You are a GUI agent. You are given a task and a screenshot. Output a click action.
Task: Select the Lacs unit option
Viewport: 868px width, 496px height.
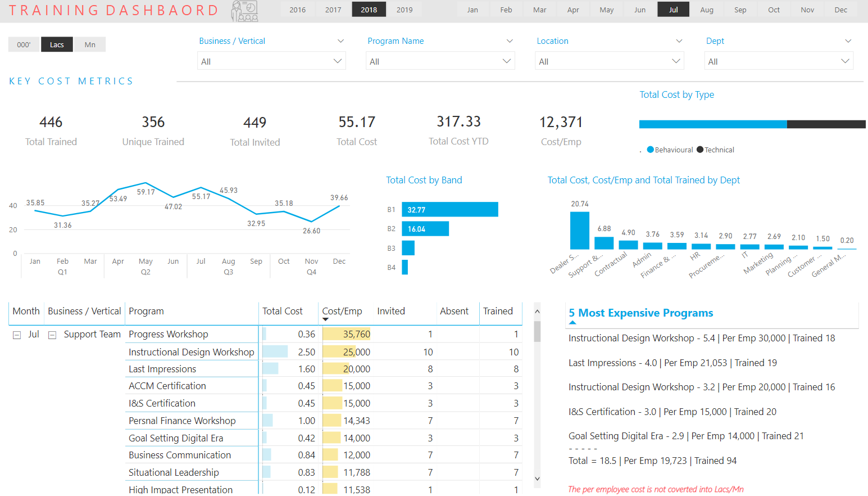coord(57,44)
